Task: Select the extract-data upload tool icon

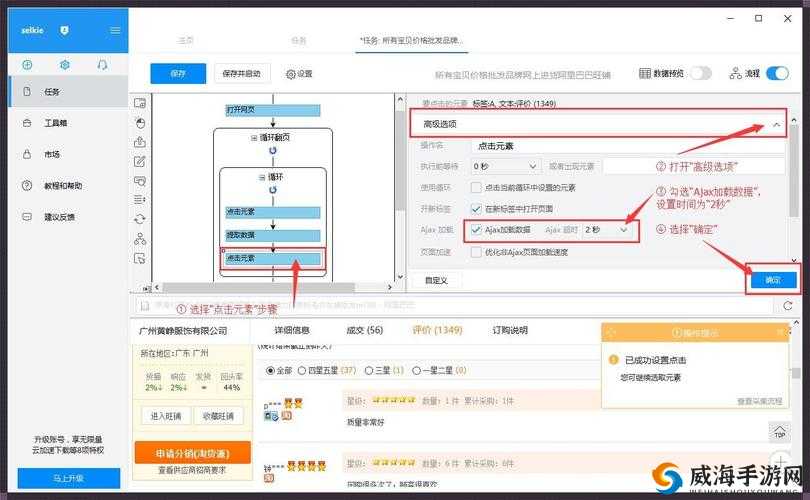Action: [140, 142]
